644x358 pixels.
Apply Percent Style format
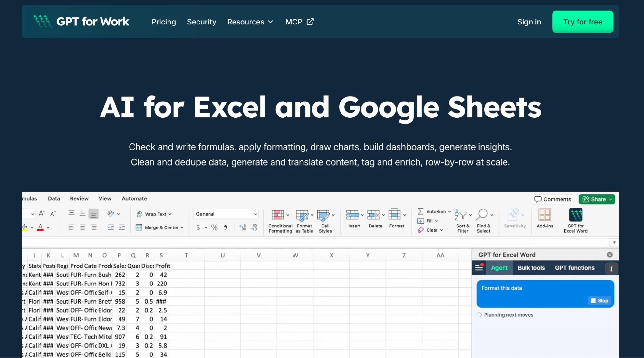[x=215, y=227]
